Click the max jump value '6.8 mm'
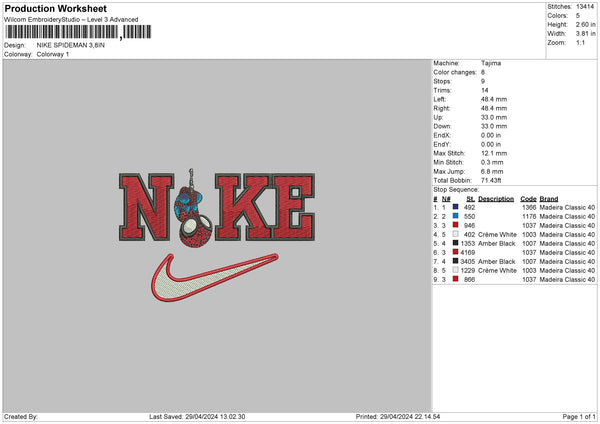Viewport: 600px width, 424px height. [492, 171]
